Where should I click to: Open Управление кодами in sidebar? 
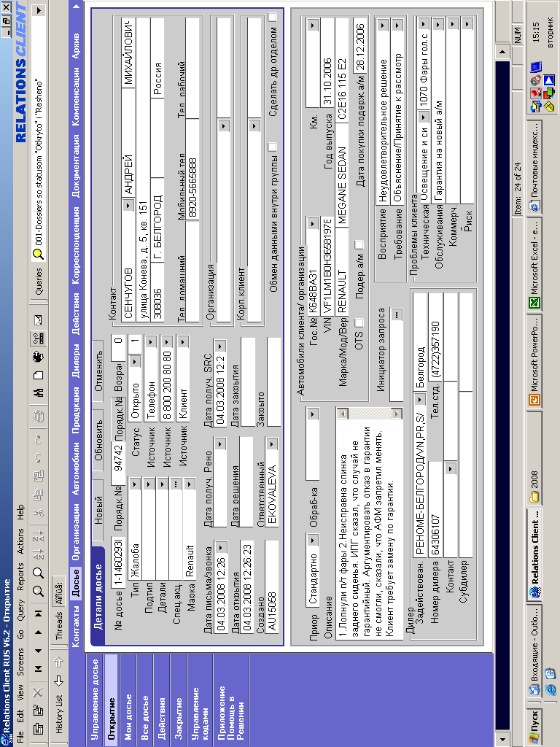(x=199, y=713)
